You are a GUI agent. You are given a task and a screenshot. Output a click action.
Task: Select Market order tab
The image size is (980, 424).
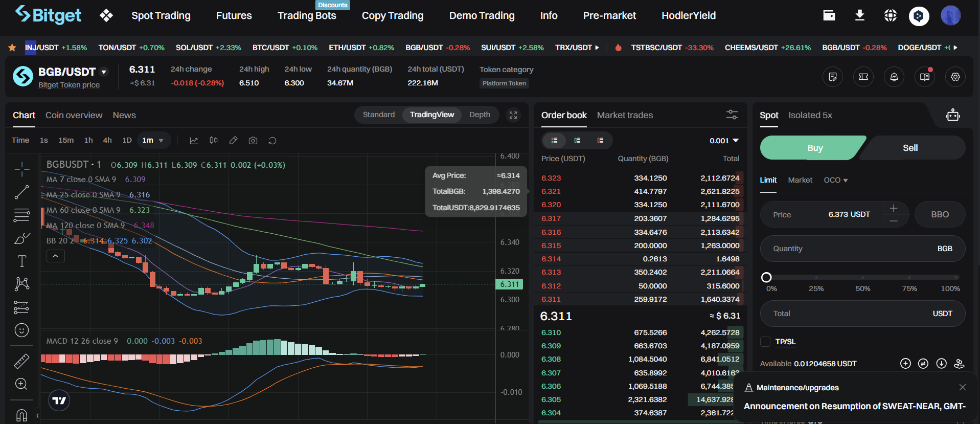click(800, 180)
